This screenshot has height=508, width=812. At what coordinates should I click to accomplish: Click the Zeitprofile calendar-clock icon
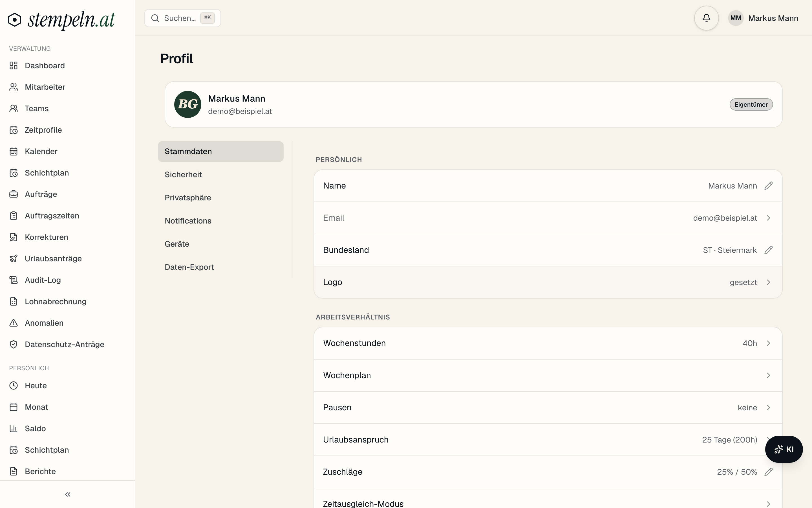point(14,130)
